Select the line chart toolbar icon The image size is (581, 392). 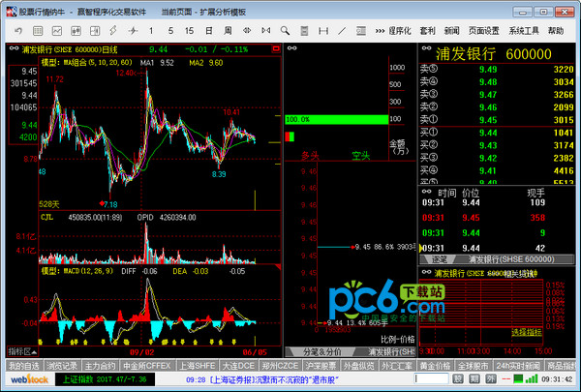[x=57, y=31]
